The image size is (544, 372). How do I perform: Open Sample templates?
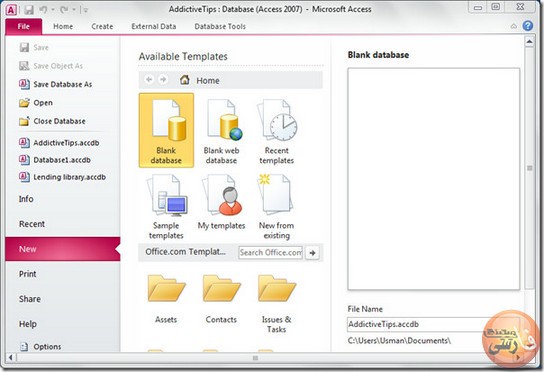(166, 206)
